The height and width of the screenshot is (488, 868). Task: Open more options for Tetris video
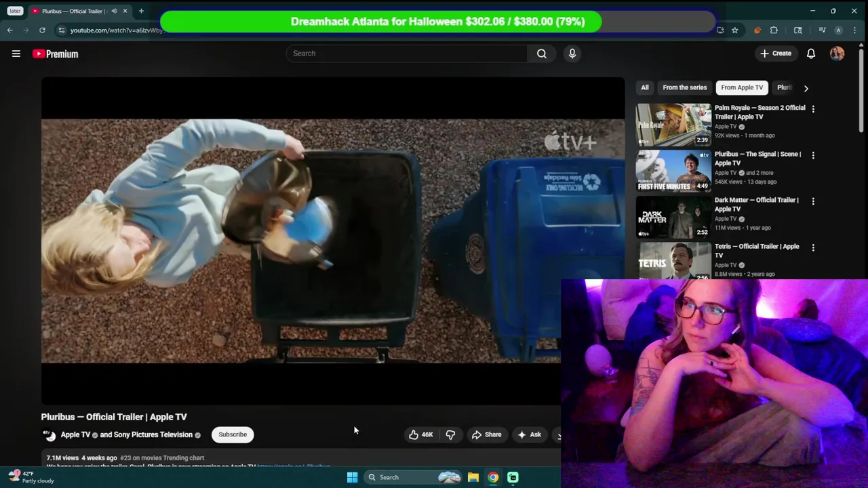point(813,247)
